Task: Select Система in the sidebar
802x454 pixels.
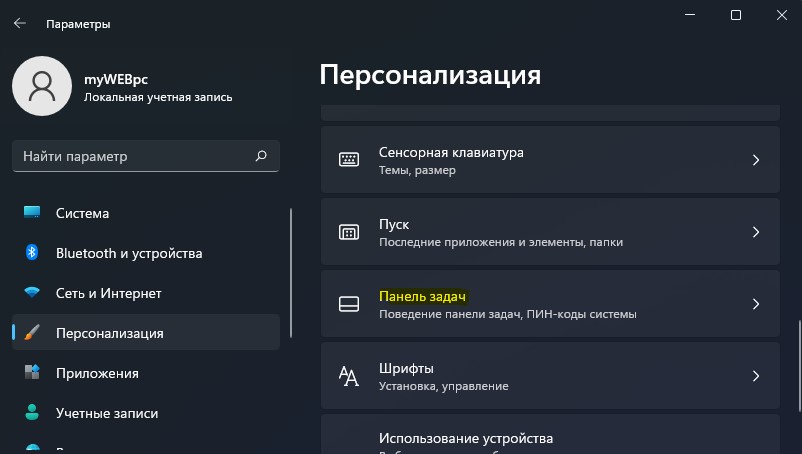Action: pyautogui.click(x=146, y=213)
